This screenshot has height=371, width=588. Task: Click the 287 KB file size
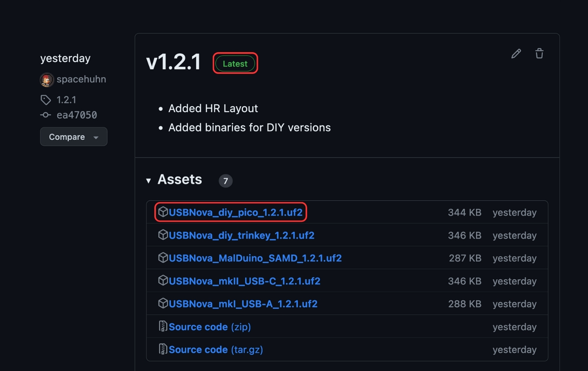click(465, 258)
